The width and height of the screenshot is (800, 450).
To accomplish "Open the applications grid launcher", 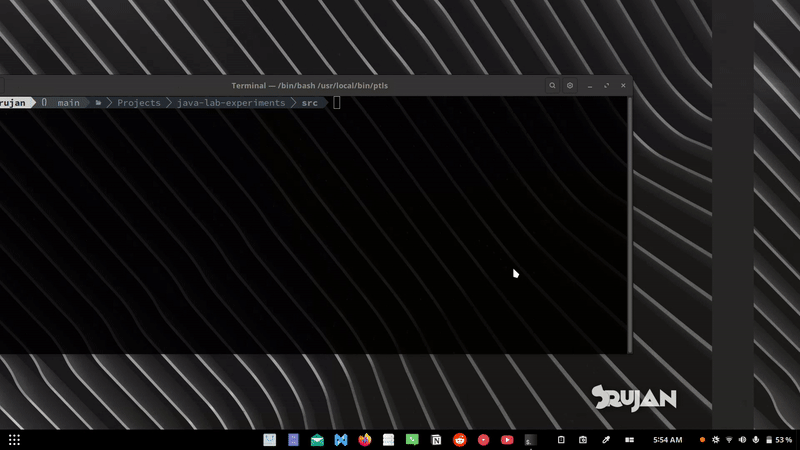I will point(14,440).
